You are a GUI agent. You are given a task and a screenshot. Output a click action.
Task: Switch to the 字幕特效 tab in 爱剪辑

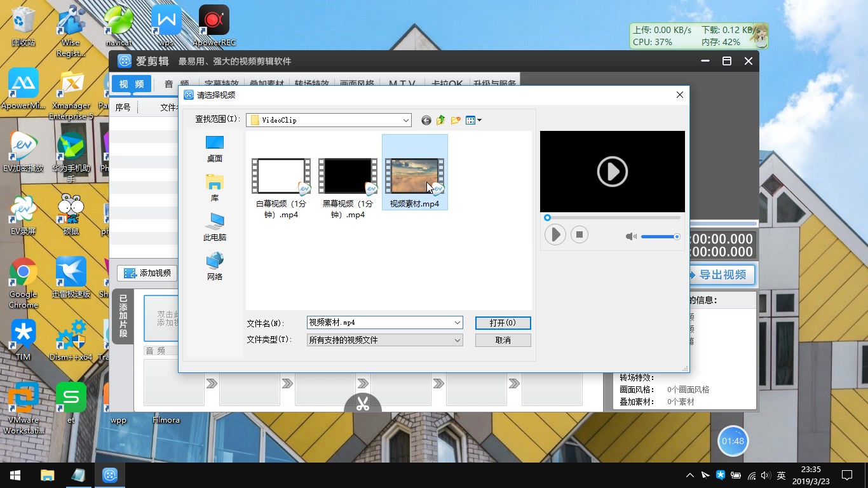coord(222,84)
